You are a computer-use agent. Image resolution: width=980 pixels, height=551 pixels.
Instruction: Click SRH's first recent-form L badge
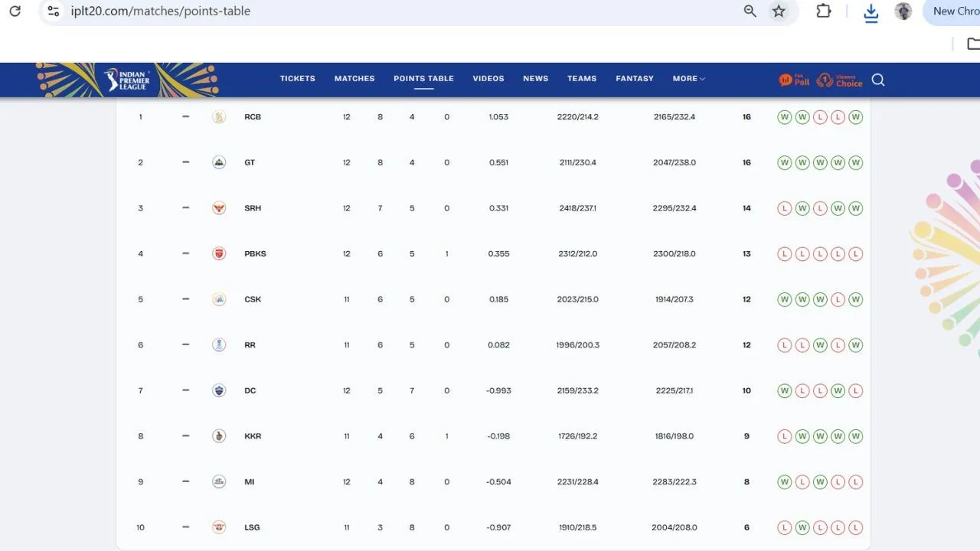point(784,208)
